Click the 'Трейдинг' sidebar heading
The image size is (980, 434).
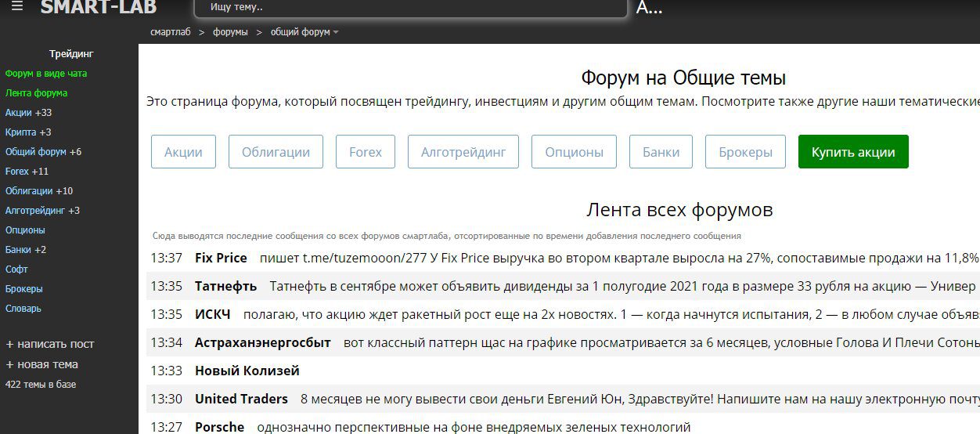coord(71,54)
